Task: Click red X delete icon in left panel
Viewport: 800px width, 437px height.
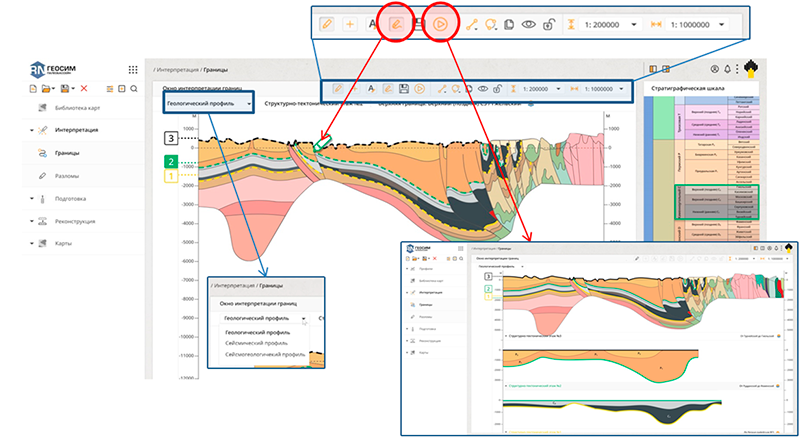Action: pos(84,89)
